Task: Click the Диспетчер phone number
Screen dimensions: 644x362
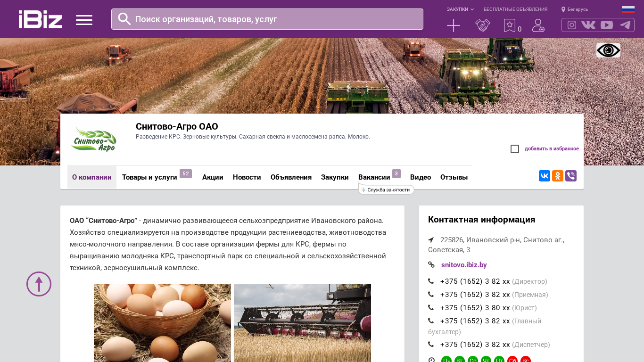Action: pos(475,345)
